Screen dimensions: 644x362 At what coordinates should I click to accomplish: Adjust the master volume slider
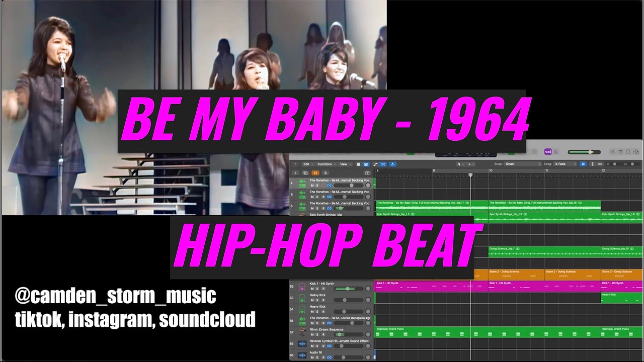(x=584, y=152)
